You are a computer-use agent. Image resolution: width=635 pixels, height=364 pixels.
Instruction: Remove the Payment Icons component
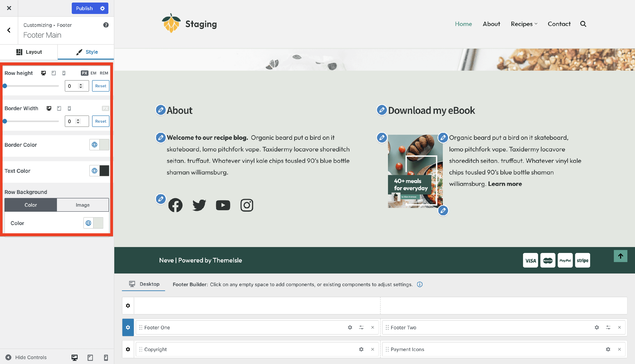point(619,349)
